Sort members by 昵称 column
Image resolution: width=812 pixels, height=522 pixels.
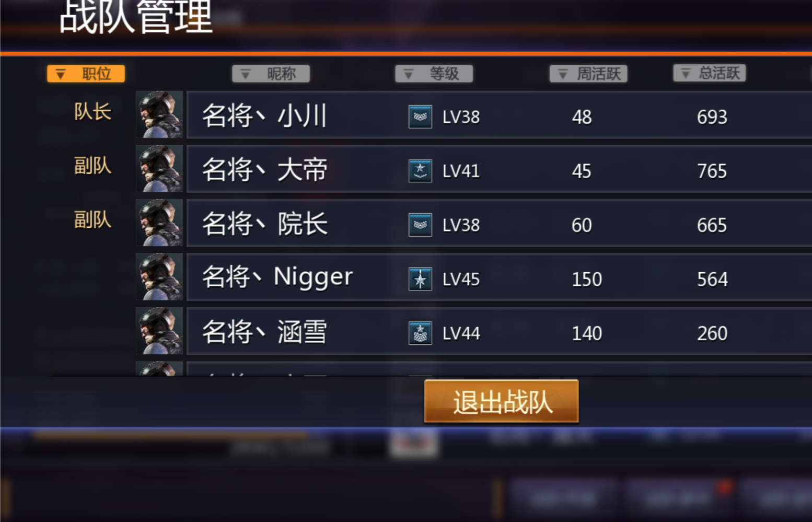(271, 74)
